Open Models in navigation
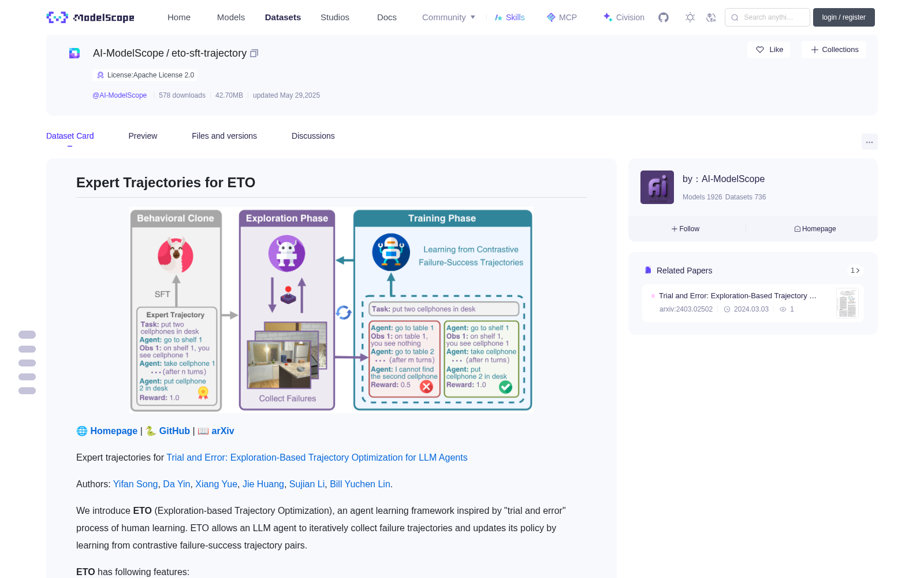The height and width of the screenshot is (578, 924). pos(231,17)
